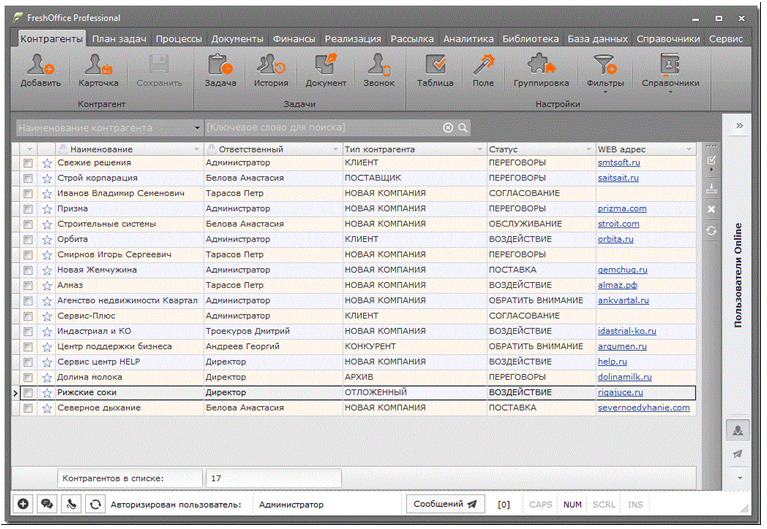This screenshot has height=529, width=767.
Task: Toggle the favorite star for Призма
Action: (46, 209)
